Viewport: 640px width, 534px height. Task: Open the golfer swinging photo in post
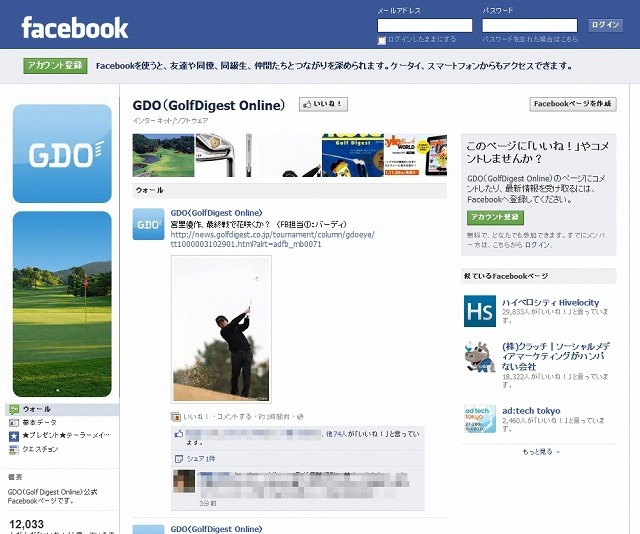(x=221, y=329)
